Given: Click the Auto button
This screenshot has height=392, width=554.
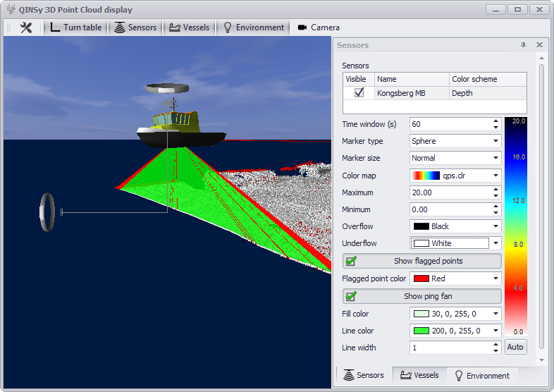Looking at the screenshot, I should click(515, 348).
